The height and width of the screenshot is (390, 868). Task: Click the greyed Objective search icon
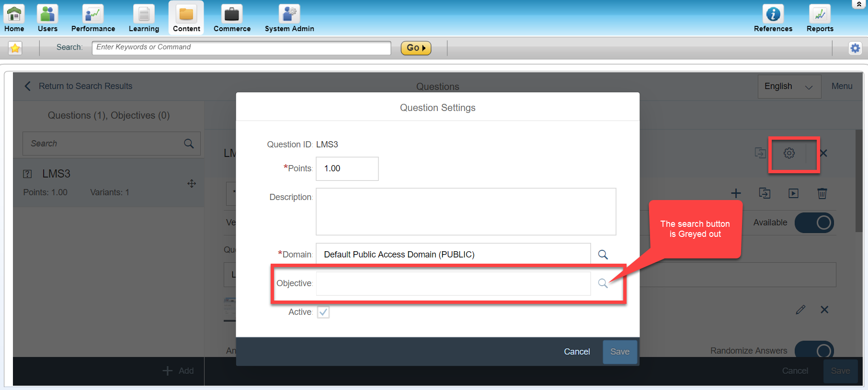coord(603,283)
